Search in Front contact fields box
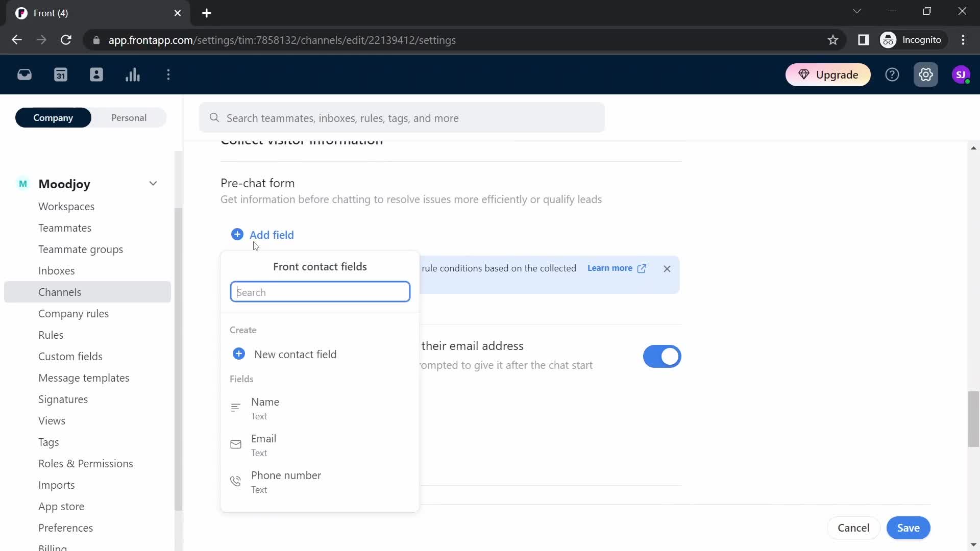This screenshot has width=980, height=551. click(x=321, y=292)
